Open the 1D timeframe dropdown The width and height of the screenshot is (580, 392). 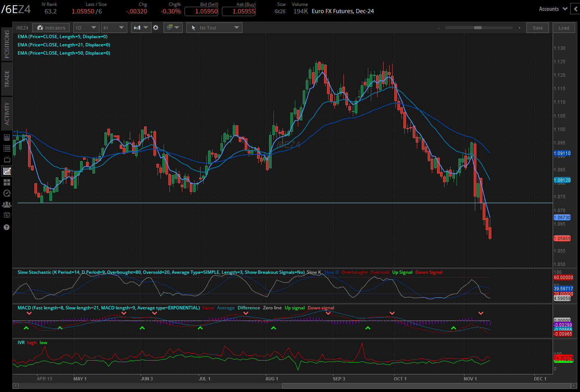click(x=86, y=28)
